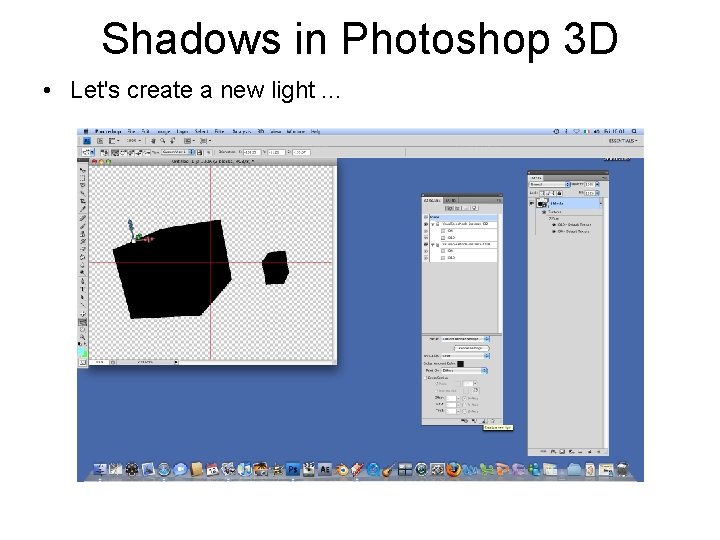Open Finder from the Dock
This screenshot has width=720, height=540.
[100, 469]
